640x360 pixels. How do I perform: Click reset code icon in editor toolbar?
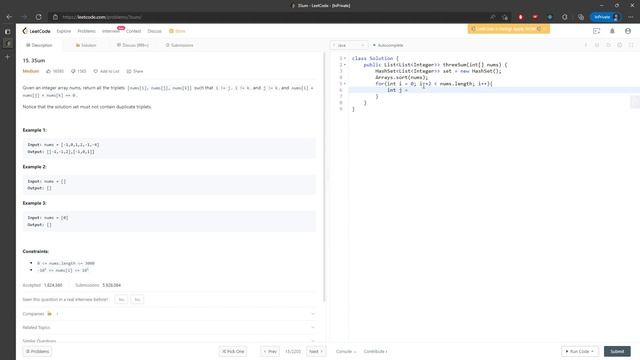(x=608, y=45)
